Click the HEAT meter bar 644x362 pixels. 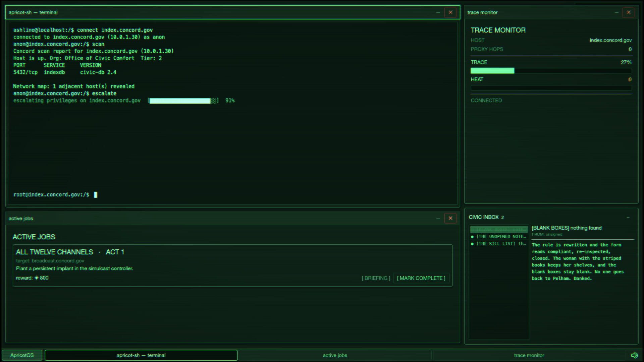[551, 88]
